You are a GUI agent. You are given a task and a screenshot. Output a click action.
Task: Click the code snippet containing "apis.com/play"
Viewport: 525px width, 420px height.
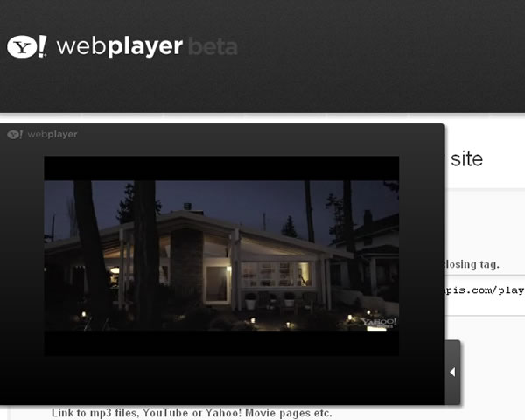tap(484, 290)
